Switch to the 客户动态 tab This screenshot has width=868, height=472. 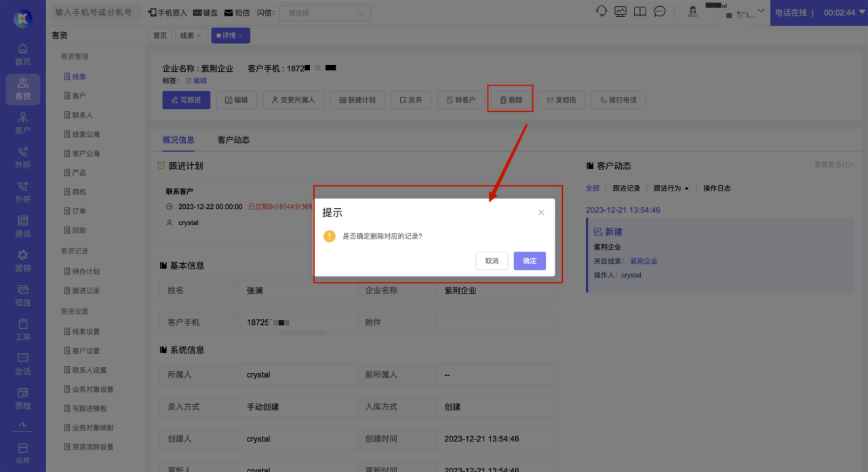pyautogui.click(x=233, y=140)
